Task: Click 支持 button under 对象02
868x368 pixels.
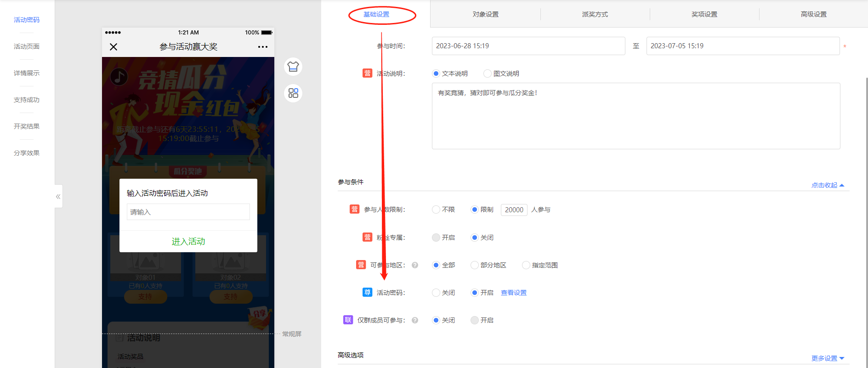Action: click(231, 297)
